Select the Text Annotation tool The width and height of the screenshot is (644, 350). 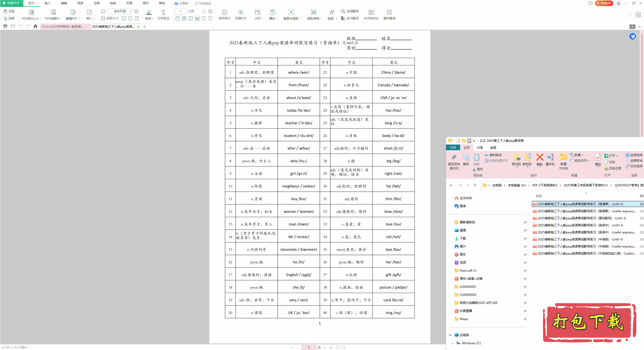tap(163, 15)
